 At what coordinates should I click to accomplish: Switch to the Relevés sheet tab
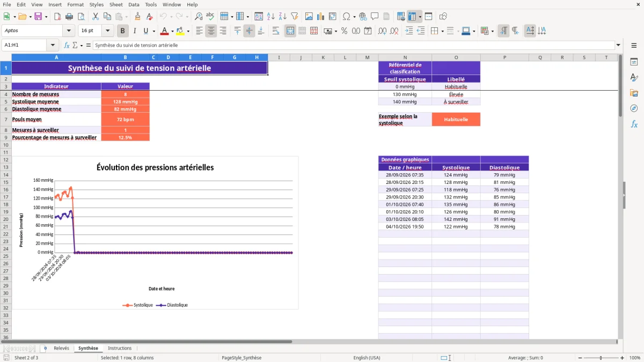point(61,348)
